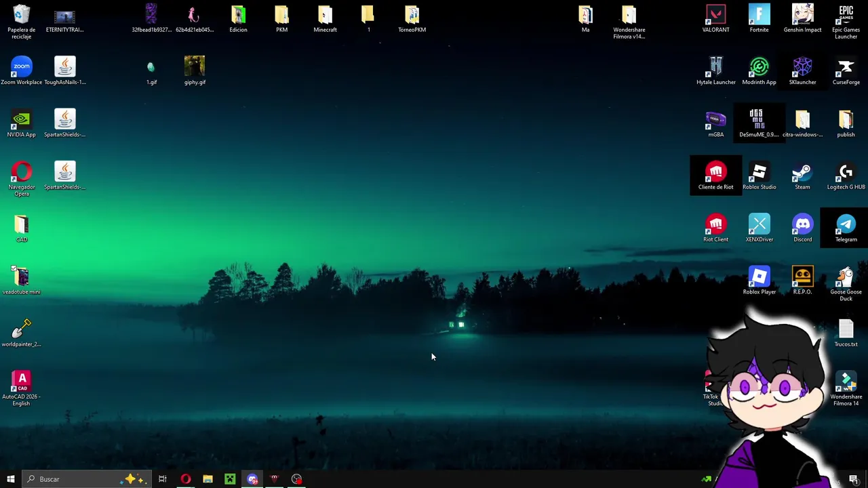The width and height of the screenshot is (868, 488).
Task: Open the folder named Ma
Action: pos(585,18)
